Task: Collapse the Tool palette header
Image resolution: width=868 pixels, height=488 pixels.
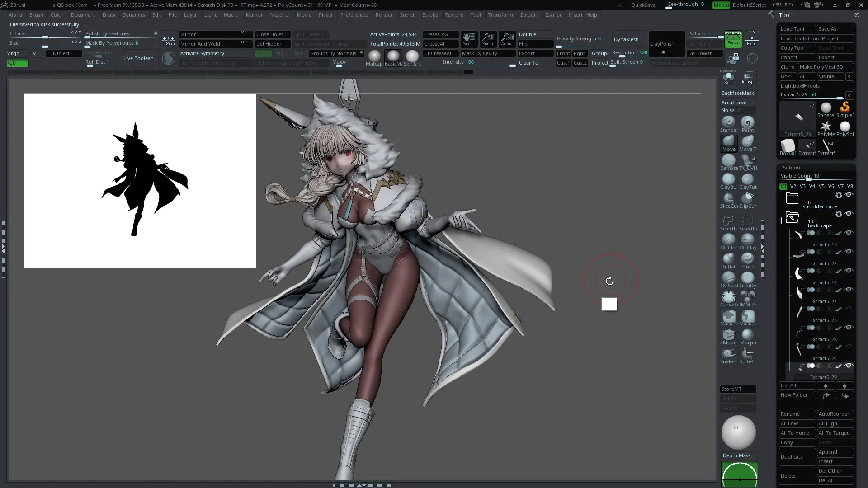Action: point(784,15)
